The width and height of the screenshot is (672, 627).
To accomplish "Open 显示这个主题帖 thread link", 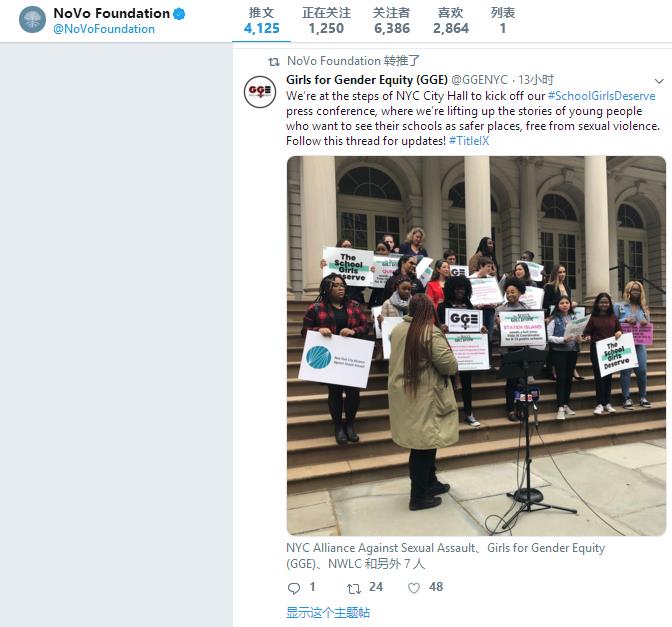I will (x=328, y=612).
